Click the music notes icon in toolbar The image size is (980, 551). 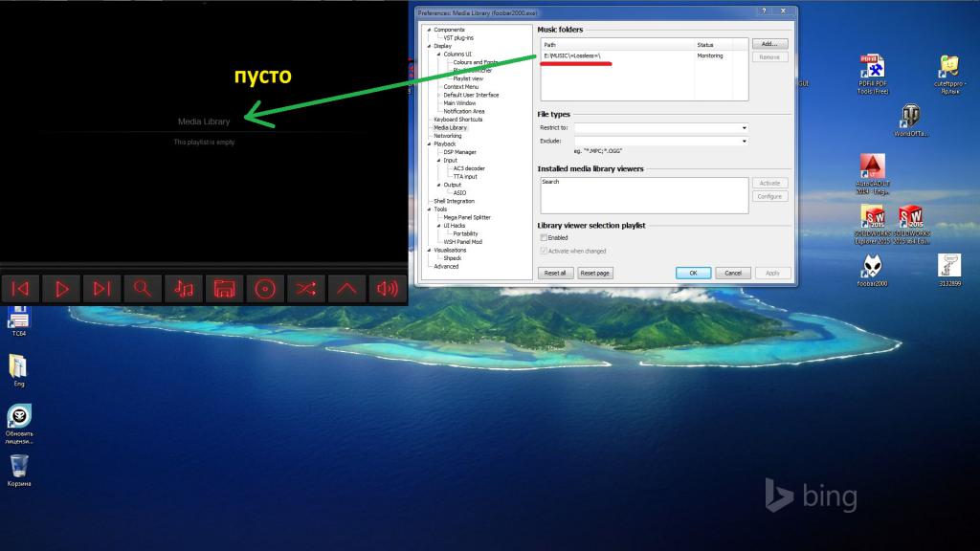(x=184, y=289)
